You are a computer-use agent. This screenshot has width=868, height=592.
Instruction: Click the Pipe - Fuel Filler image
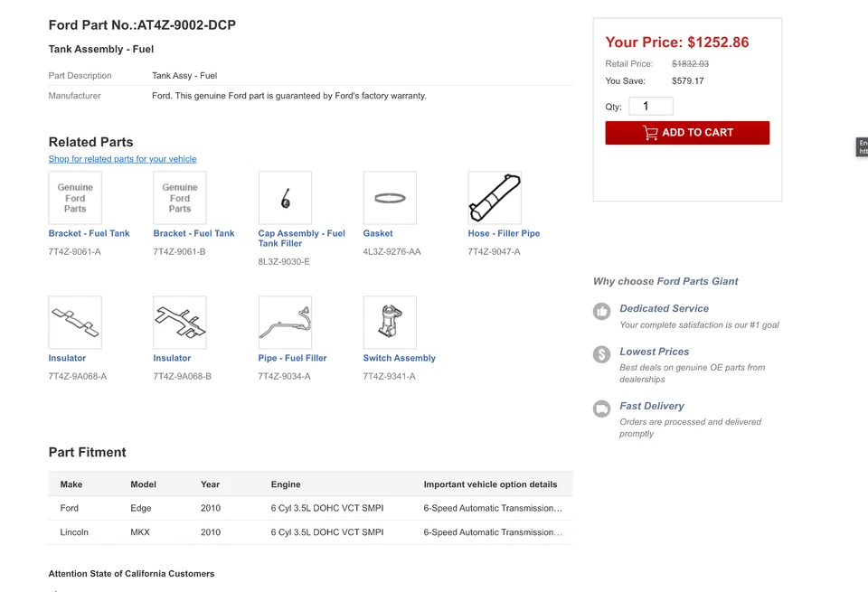(285, 323)
